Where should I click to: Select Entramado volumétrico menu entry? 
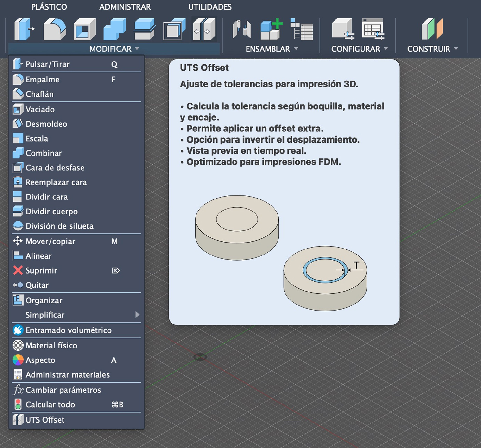tap(69, 330)
